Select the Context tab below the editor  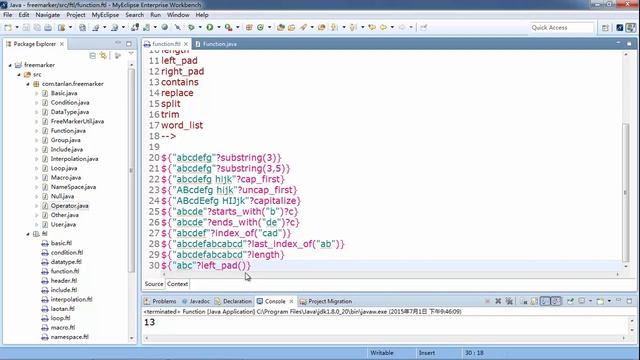(178, 284)
